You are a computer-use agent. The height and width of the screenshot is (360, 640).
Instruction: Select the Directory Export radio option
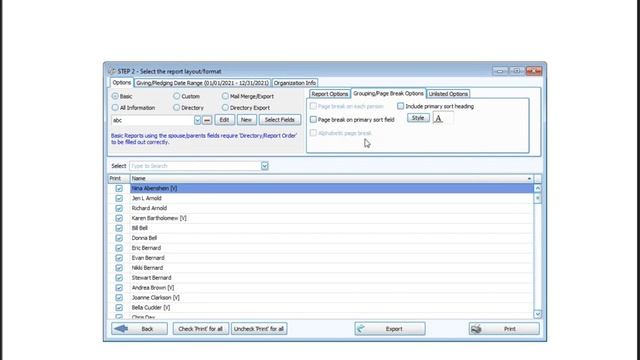[225, 108]
